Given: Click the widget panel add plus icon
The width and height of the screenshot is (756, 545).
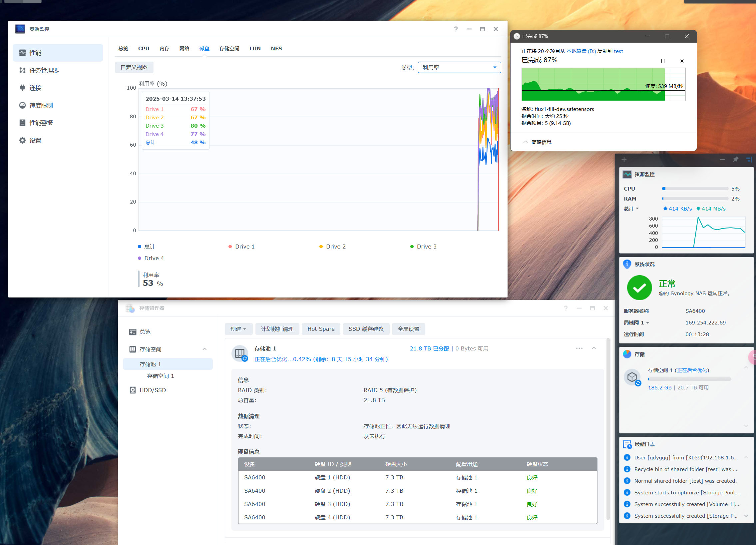Looking at the screenshot, I should pos(624,160).
